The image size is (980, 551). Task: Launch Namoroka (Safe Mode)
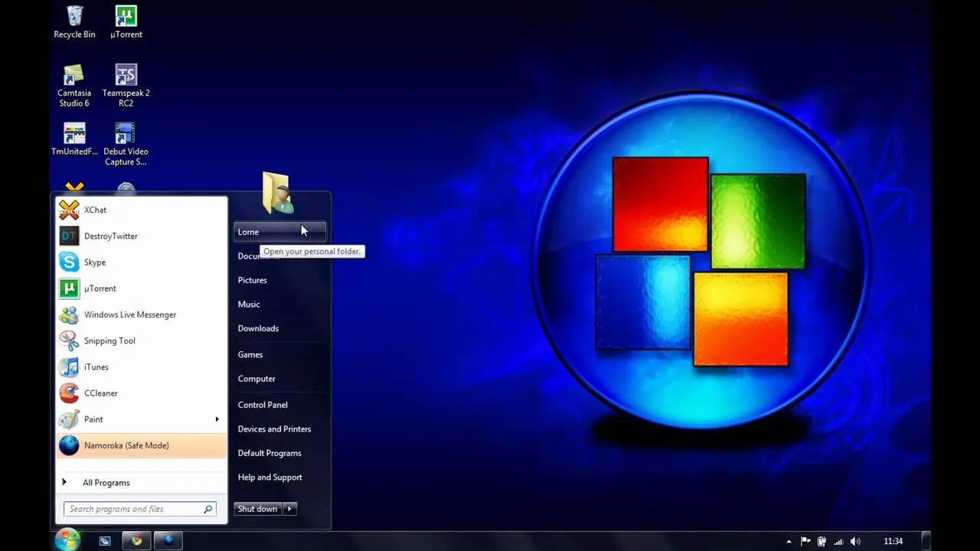tap(142, 445)
